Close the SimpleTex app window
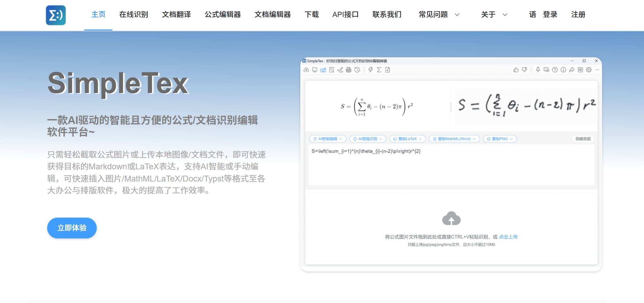Viewport: 644px width, 303px height. [596, 61]
